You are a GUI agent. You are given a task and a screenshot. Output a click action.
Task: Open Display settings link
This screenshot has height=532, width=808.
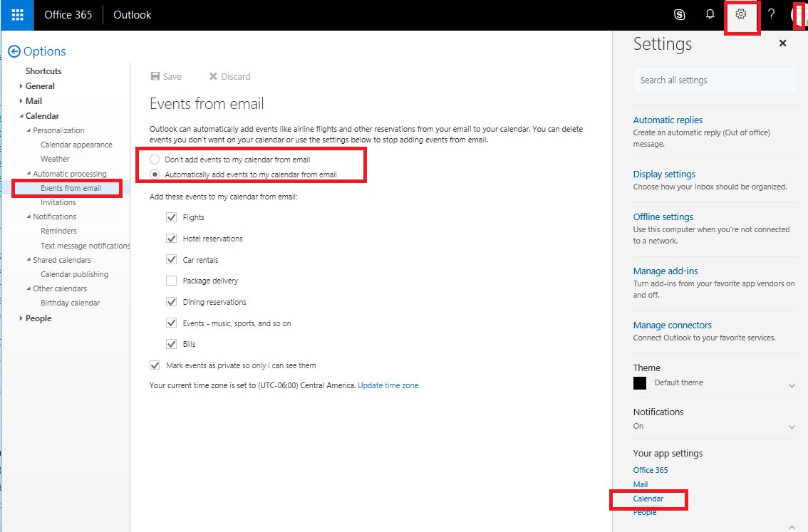664,174
